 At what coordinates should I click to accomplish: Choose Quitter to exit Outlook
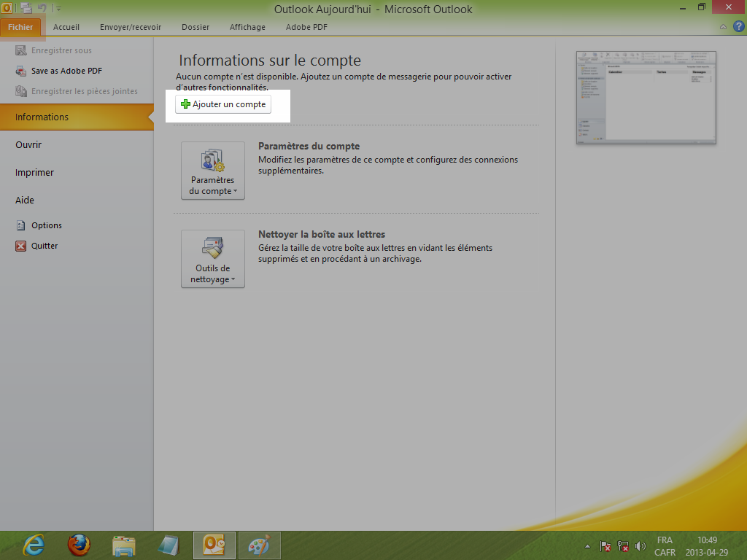click(x=44, y=246)
